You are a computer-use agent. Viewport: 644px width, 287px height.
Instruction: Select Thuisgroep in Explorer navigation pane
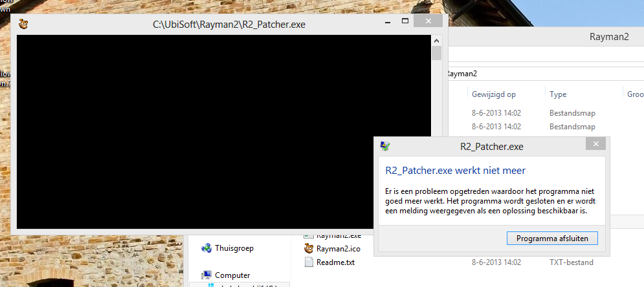click(234, 248)
